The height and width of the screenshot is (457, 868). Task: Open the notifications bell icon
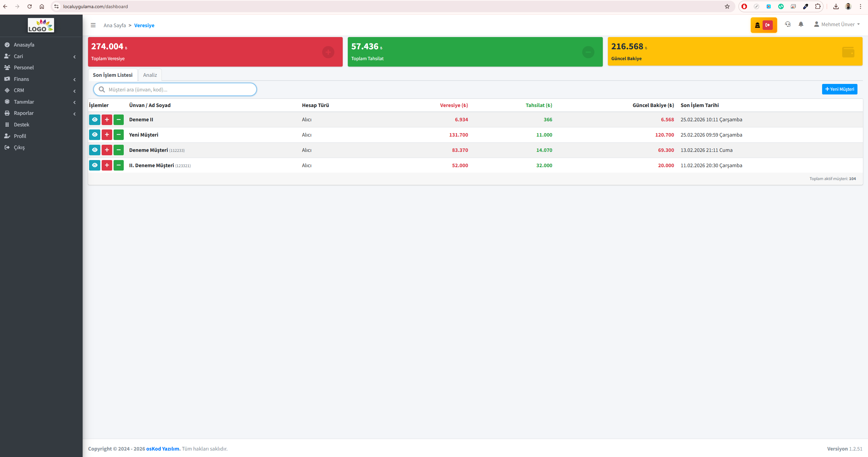click(801, 24)
